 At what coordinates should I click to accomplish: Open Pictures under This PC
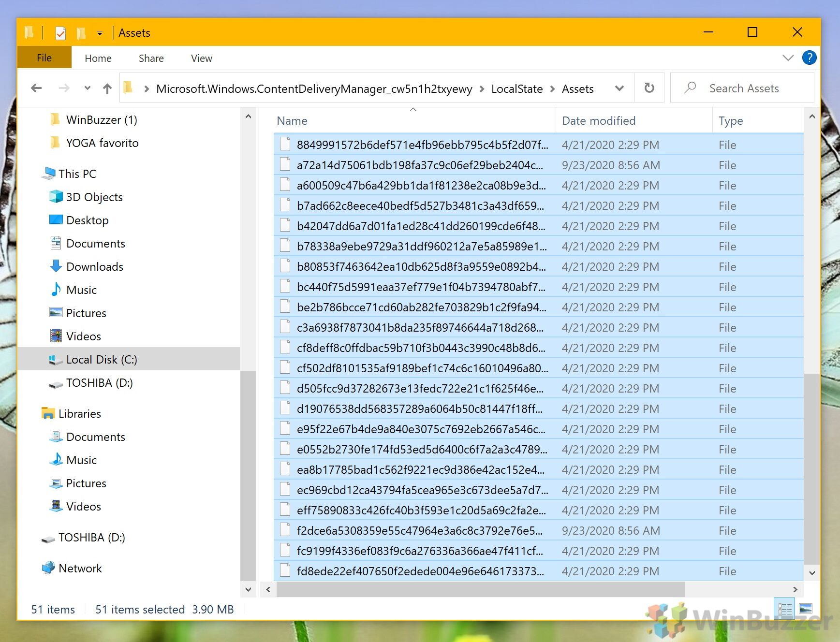pos(86,313)
